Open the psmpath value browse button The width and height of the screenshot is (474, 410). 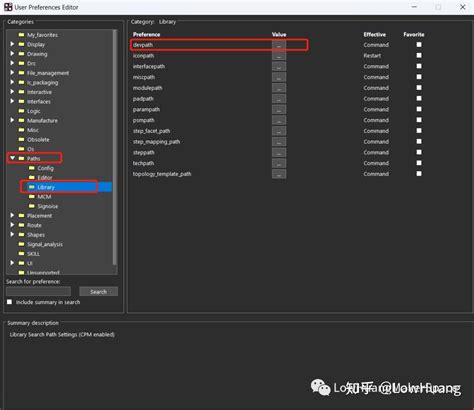click(279, 120)
